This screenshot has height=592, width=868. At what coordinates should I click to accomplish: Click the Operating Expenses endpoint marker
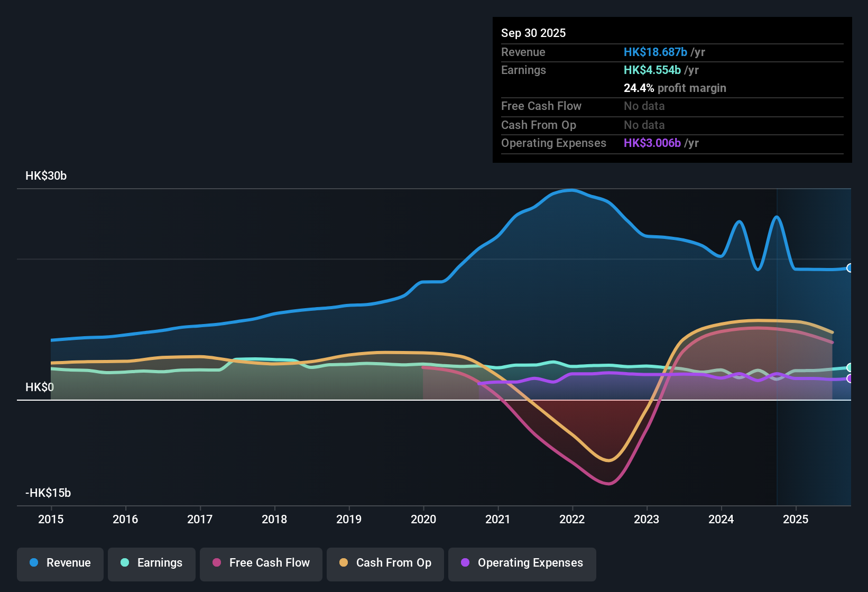point(850,378)
